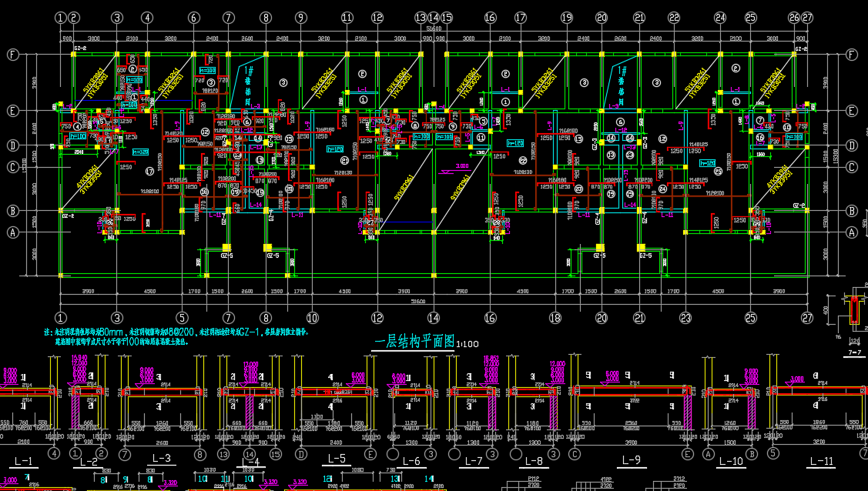Select the 51600 overall dimension below the plan

tap(417, 302)
